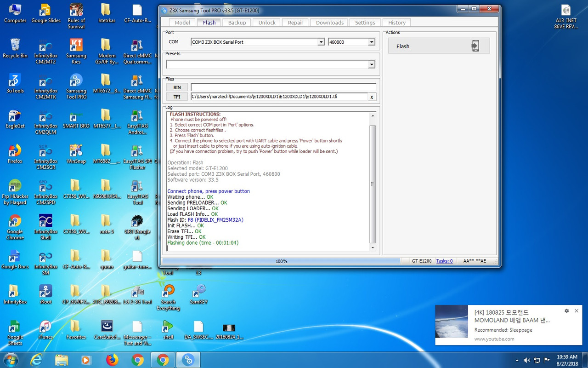
Task: Click the 100% progress bar
Action: pyautogui.click(x=281, y=261)
